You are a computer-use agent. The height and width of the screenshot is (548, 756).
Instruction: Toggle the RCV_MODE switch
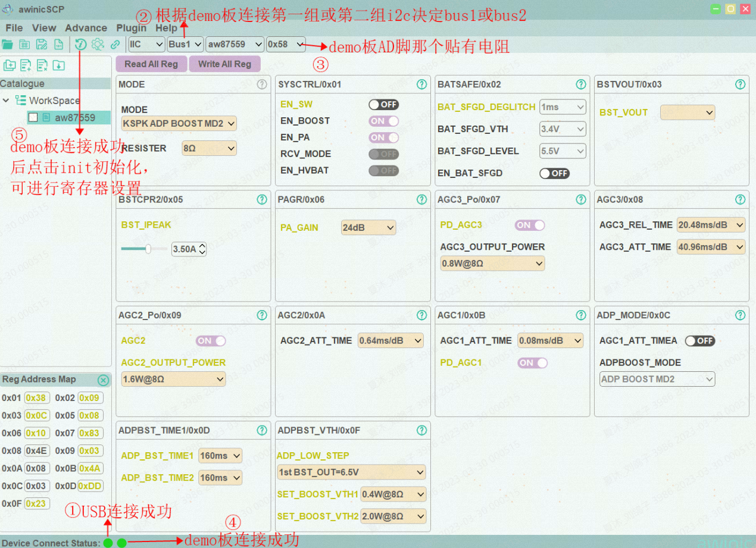[x=383, y=154]
